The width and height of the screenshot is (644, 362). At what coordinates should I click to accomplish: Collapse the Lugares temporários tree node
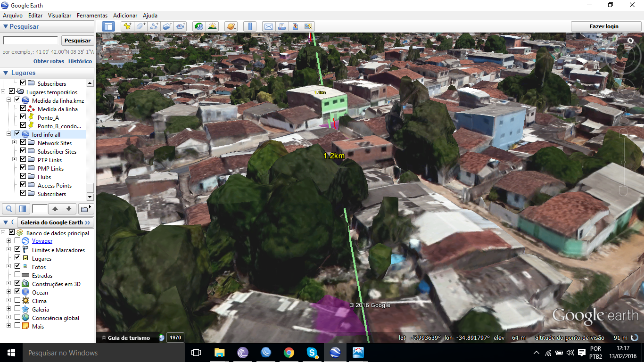click(x=3, y=92)
